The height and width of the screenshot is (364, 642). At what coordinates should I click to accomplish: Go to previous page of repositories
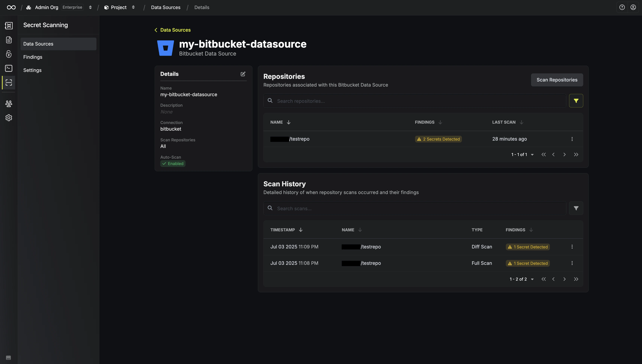[553, 155]
